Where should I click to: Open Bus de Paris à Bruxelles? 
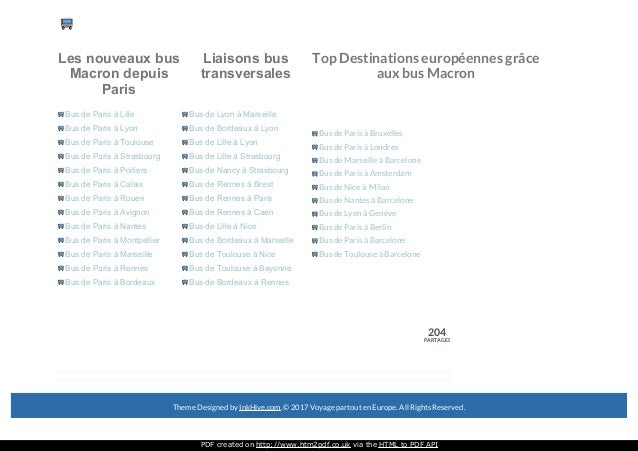(x=361, y=133)
